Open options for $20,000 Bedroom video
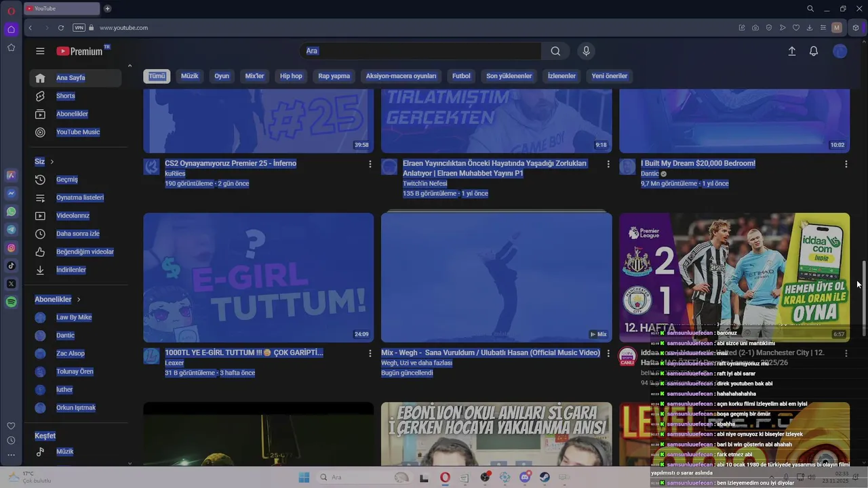Image resolution: width=868 pixels, height=488 pixels. click(846, 164)
